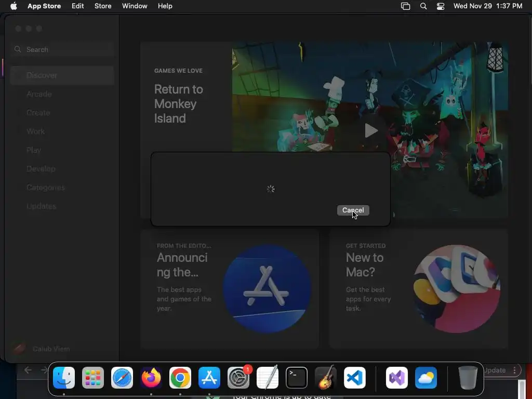Open the Apple menu
Viewport: 532px width, 399px height.
pos(13,6)
